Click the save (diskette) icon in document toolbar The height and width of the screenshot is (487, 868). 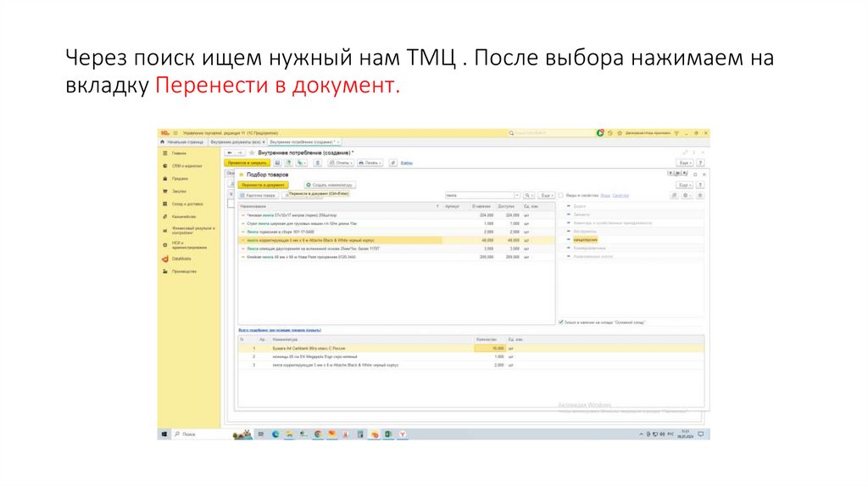277,163
